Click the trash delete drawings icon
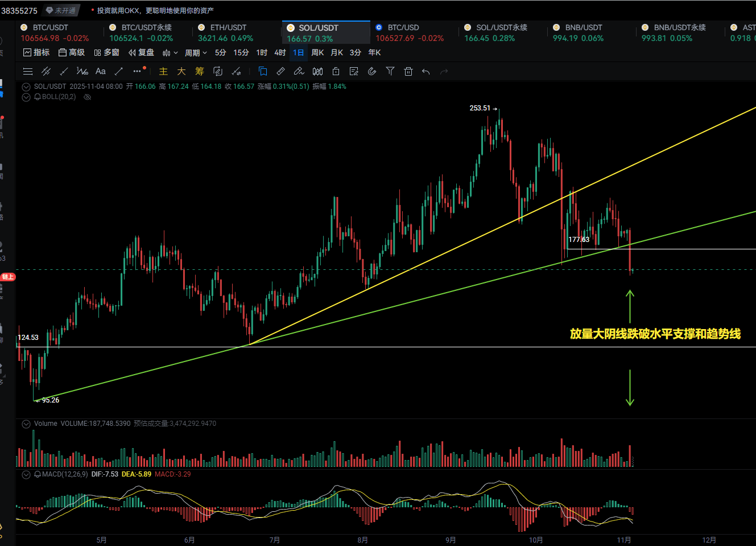Viewport: 756px width, 546px height. (408, 71)
